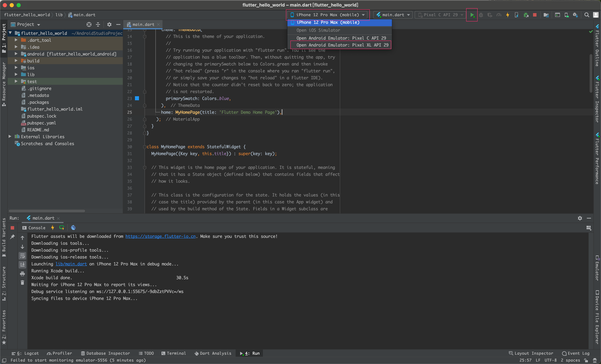Image resolution: width=601 pixels, height=364 pixels.
Task: Toggle Flutter Performance side panel
Action: coord(597,159)
